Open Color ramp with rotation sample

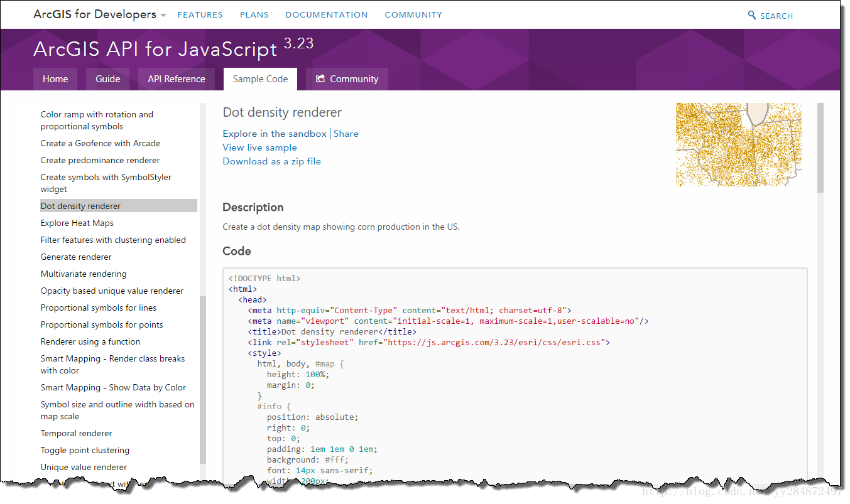[x=97, y=121]
